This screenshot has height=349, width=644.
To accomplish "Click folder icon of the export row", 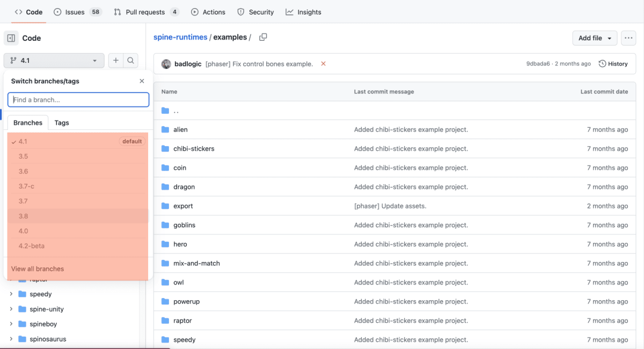I will tap(165, 206).
